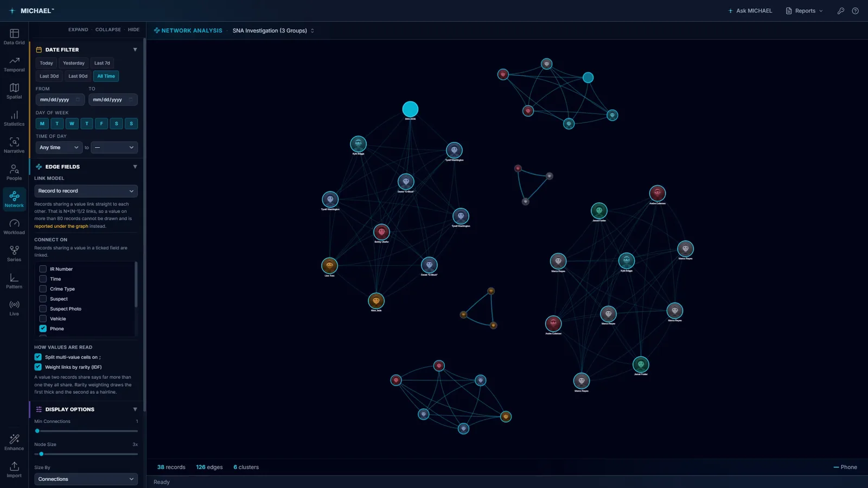Viewport: 868px width, 488px height.
Task: Adjust the Min Connections slider
Action: pos(86,431)
